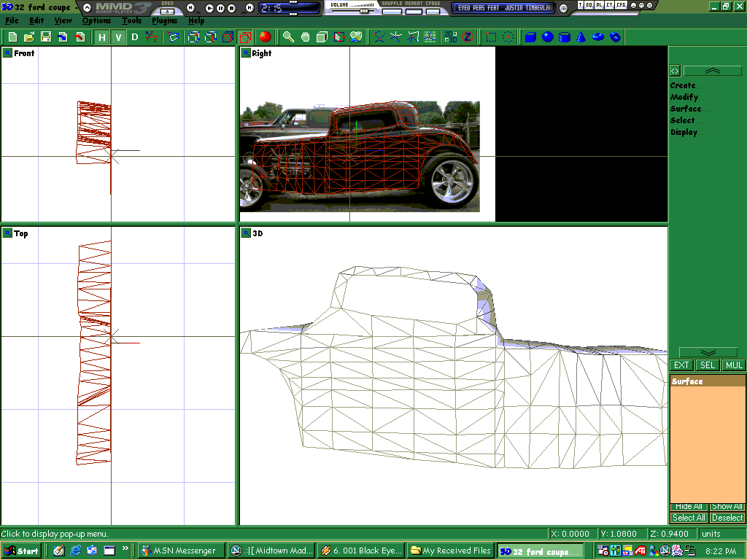Screen dimensions: 747x560
Task: Expand the Modify section in the side panel
Action: [684, 97]
